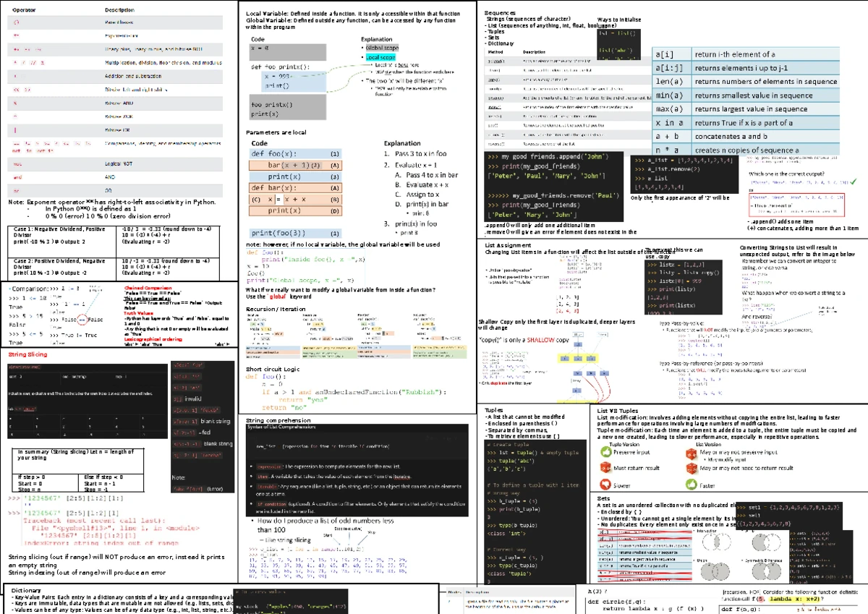868x614 pixels.
Task: Click the 'Operator' column header
Action: click(25, 10)
